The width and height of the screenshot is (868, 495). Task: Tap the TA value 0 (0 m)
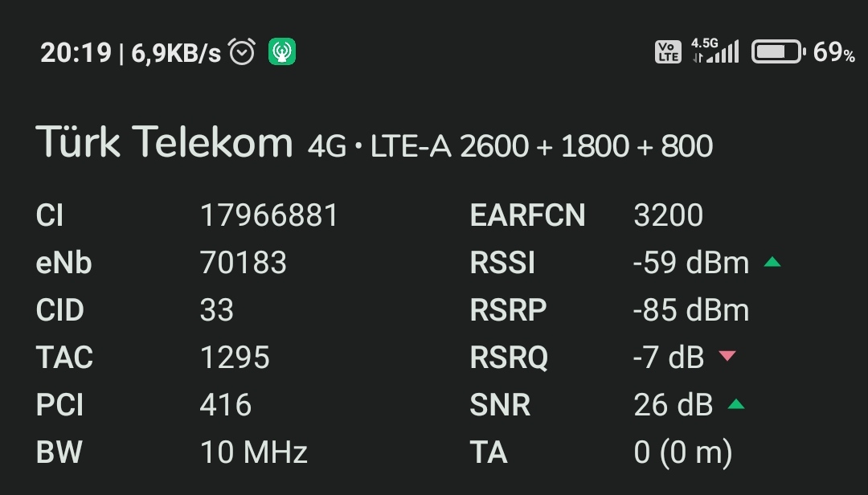click(x=683, y=453)
